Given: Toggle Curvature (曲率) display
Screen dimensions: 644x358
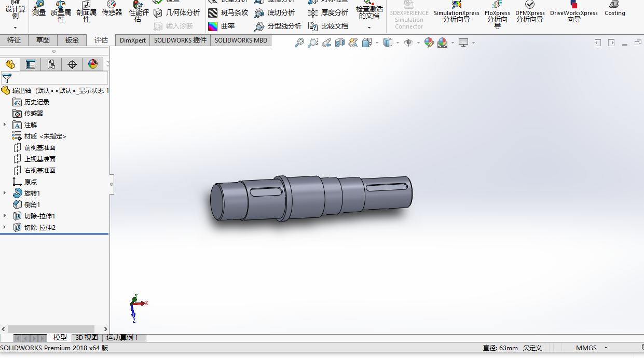Looking at the screenshot, I should (x=222, y=26).
